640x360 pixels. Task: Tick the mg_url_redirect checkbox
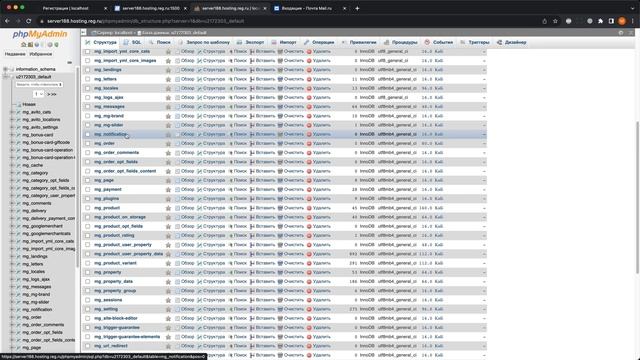[x=87, y=346]
